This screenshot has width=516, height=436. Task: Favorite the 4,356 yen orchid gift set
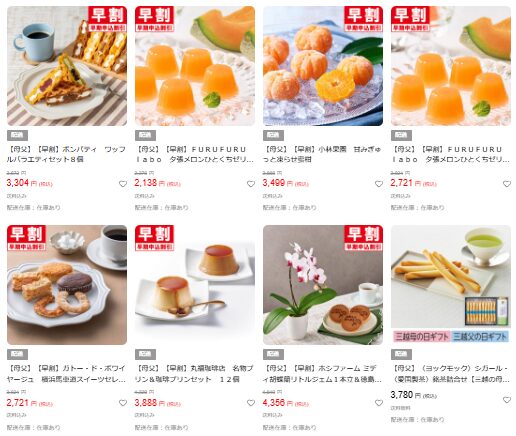[x=379, y=403]
